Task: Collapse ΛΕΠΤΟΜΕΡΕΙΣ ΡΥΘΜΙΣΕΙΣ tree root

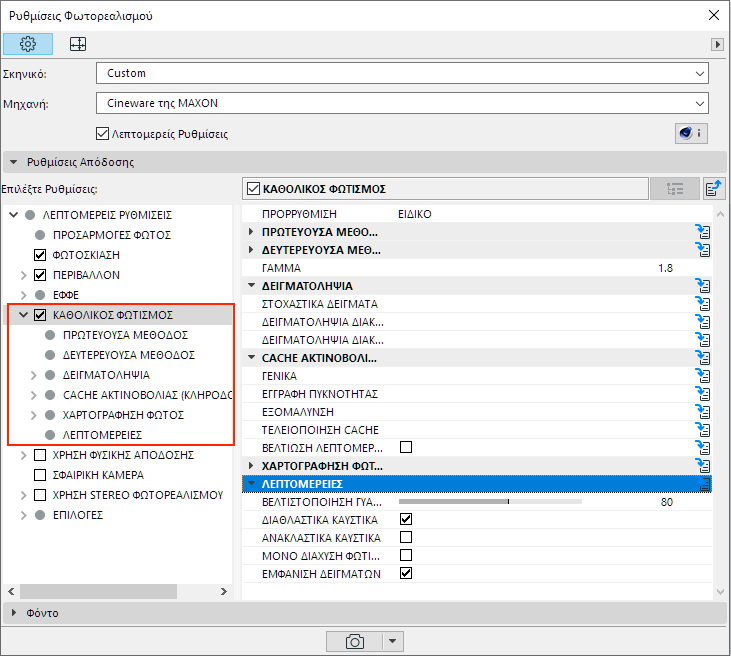Action: [14, 215]
